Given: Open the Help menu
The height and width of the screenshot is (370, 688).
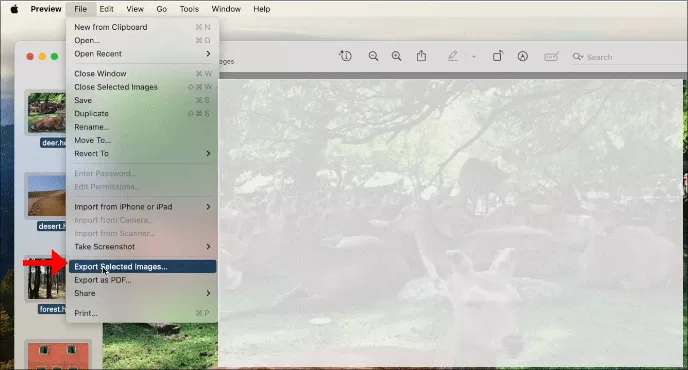Looking at the screenshot, I should pyautogui.click(x=262, y=9).
